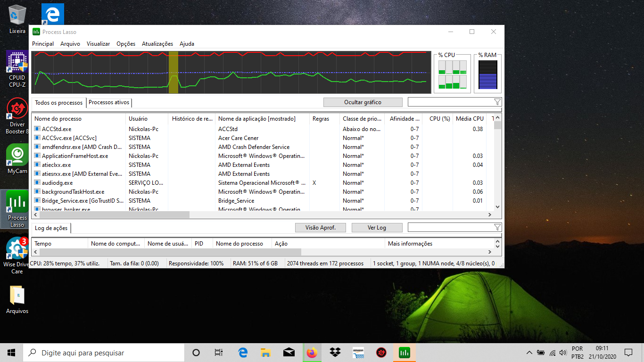Screen dimensions: 644x362
Task: Select the Driver Booster 8 desktop shortcut
Action: pyautogui.click(x=17, y=116)
